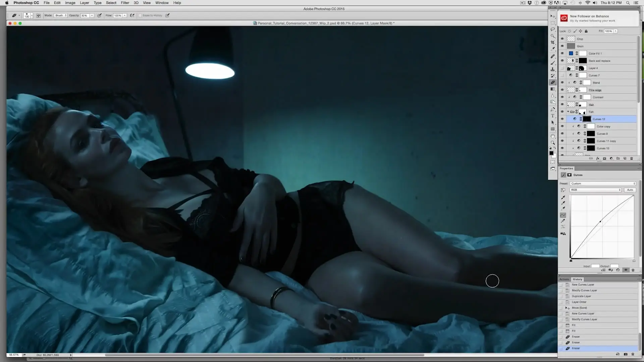
Task: Click the Curves black point slider triangle
Action: click(x=571, y=260)
